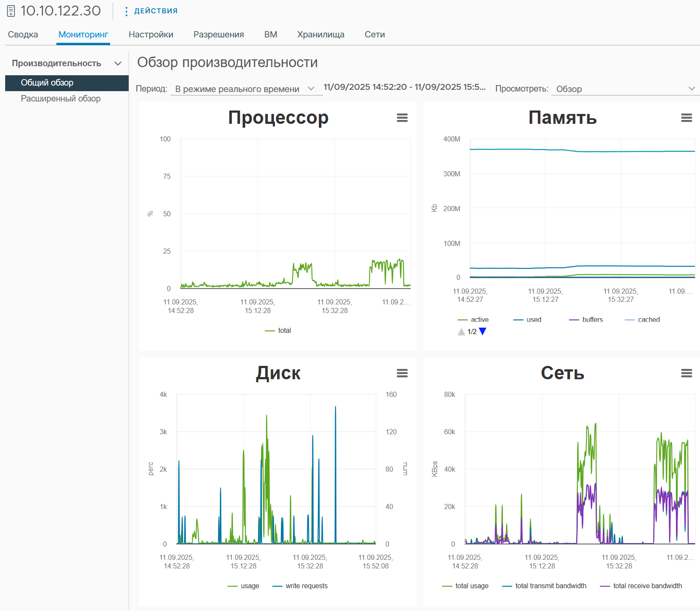Open the Просмотреть Обзор dropdown
The width and height of the screenshot is (700, 611).
(625, 89)
